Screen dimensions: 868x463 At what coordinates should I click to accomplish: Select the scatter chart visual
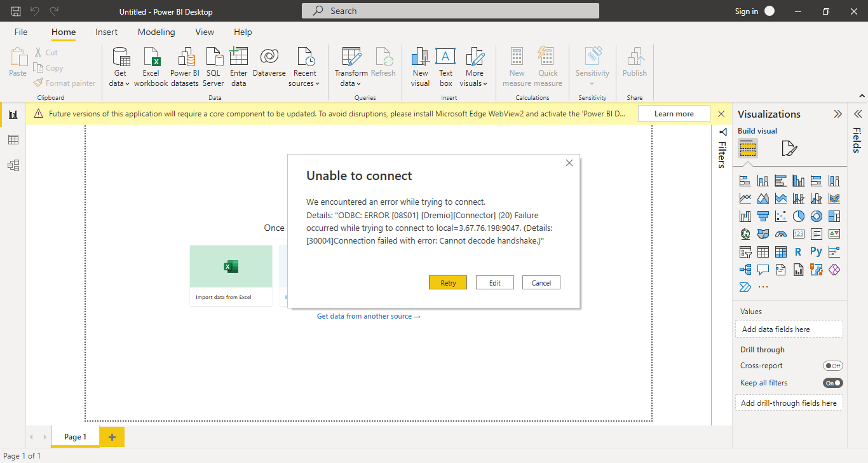[x=781, y=217]
